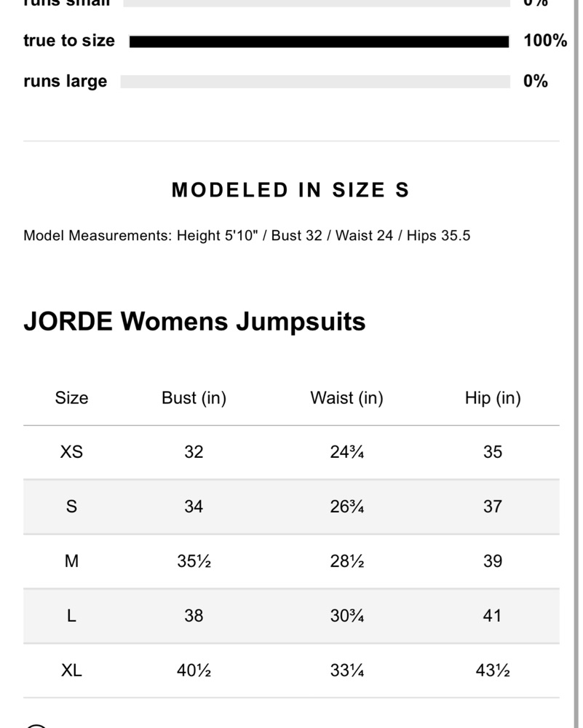Click the Waist (in) column header
The width and height of the screenshot is (583, 728).
[346, 398]
